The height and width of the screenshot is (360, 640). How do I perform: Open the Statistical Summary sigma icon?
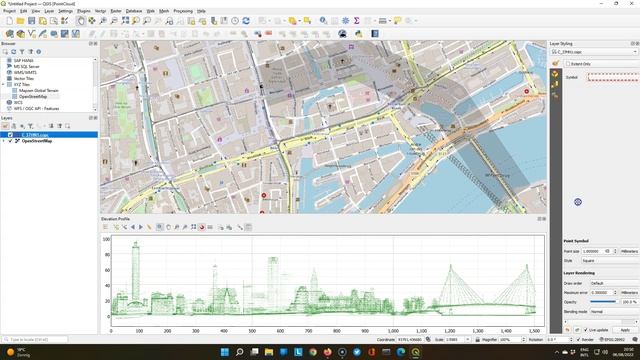point(356,21)
